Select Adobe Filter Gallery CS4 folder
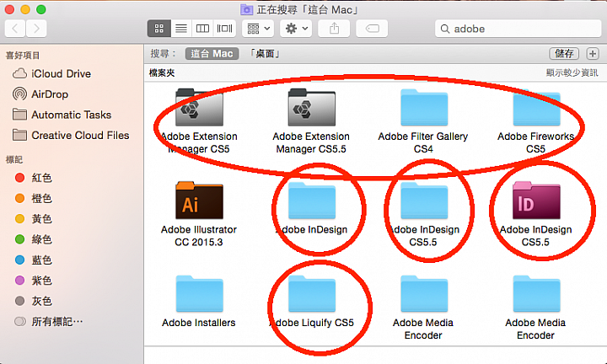607x364 pixels. [423, 108]
